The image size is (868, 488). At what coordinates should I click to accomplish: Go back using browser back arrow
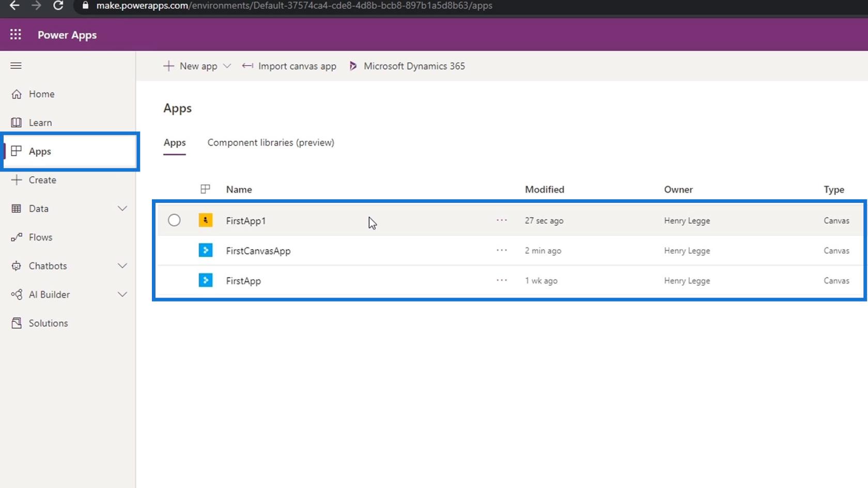pyautogui.click(x=14, y=6)
